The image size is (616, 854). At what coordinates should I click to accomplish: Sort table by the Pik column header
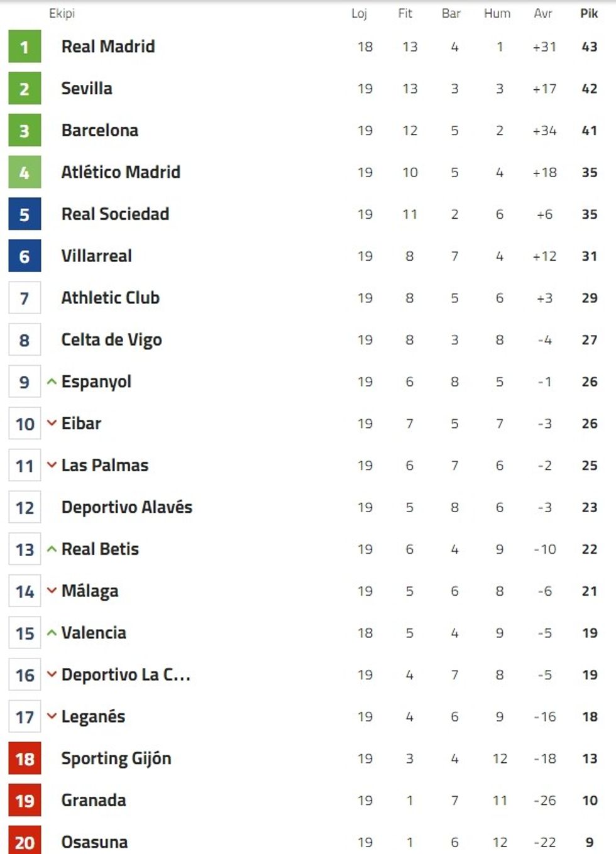(589, 13)
